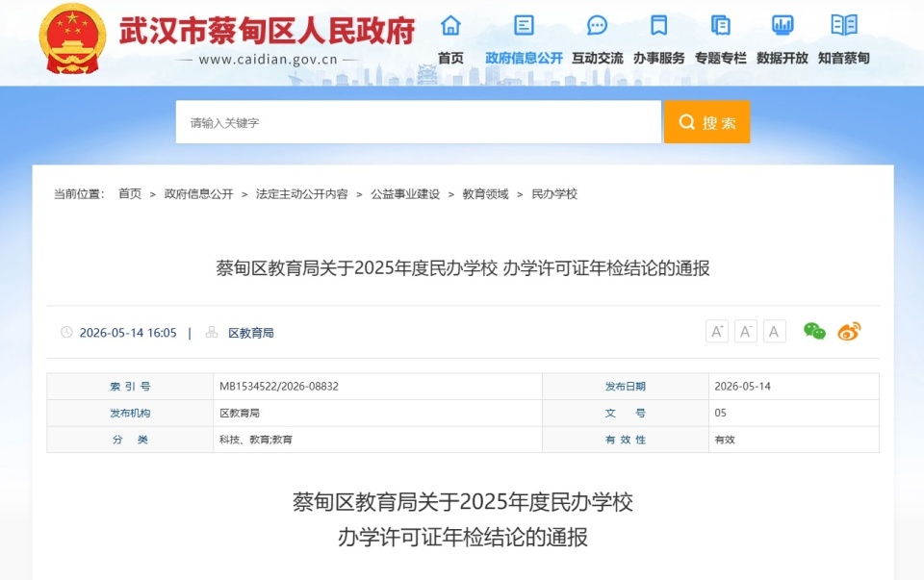Reset font size with plain A icon
The width and height of the screenshot is (924, 580).
tap(774, 332)
